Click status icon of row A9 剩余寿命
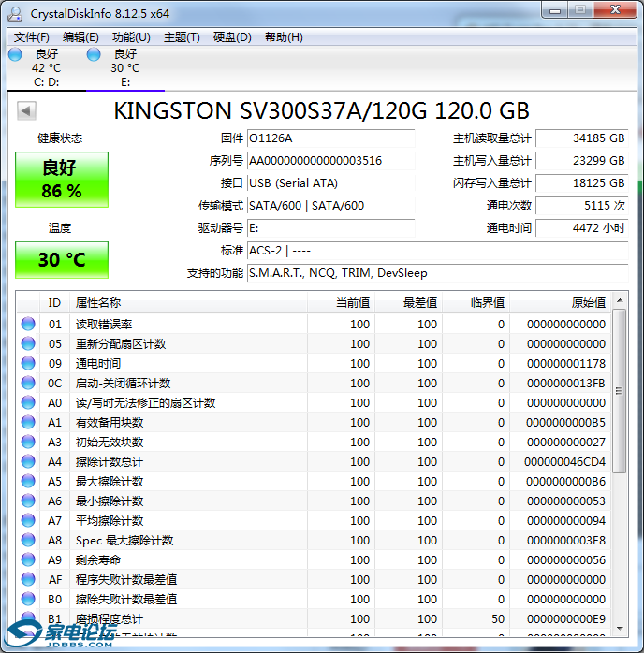The image size is (644, 653). 28,559
